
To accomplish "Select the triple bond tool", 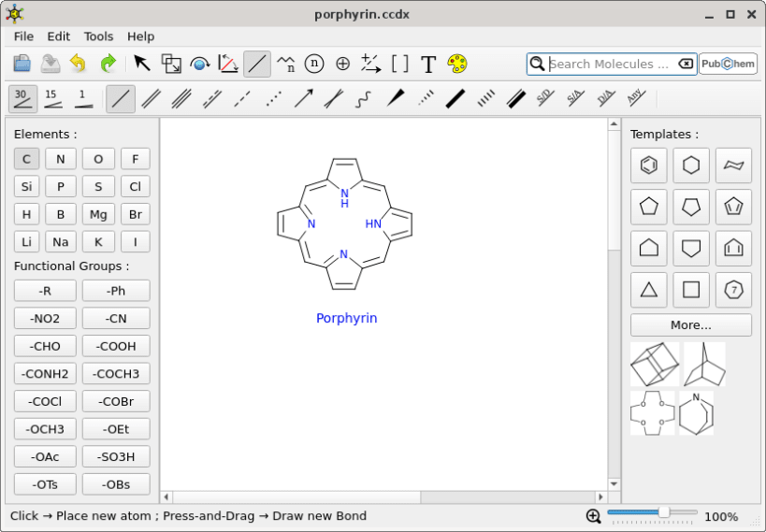I will [x=181, y=98].
